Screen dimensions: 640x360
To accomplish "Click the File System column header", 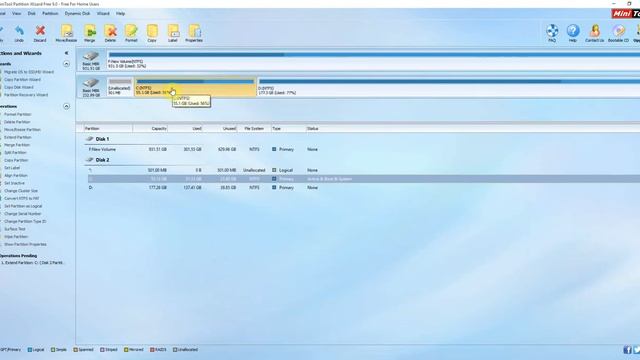I will point(254,129).
